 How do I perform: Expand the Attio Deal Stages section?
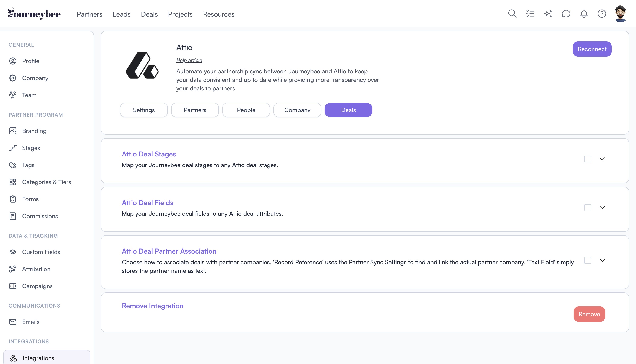click(x=602, y=159)
